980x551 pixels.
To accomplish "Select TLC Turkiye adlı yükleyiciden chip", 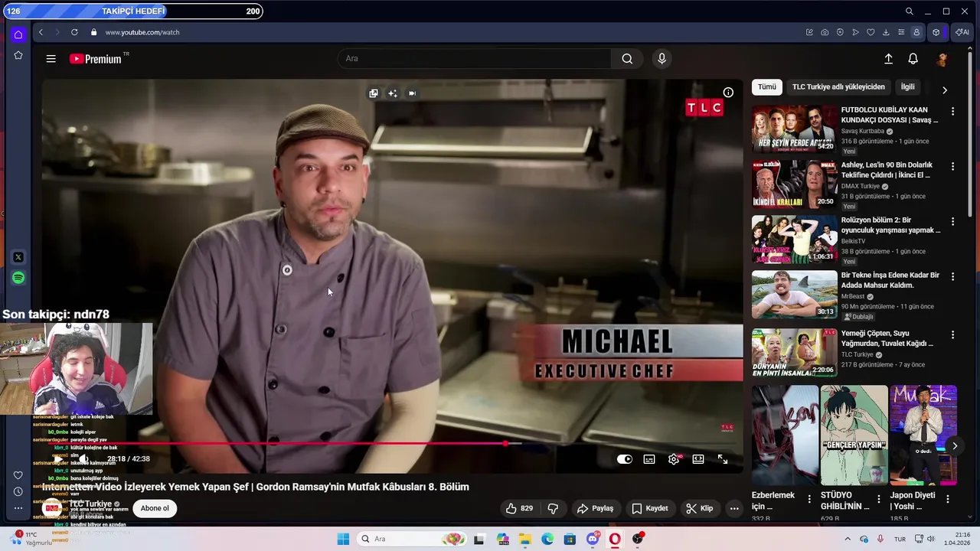I will tap(838, 87).
